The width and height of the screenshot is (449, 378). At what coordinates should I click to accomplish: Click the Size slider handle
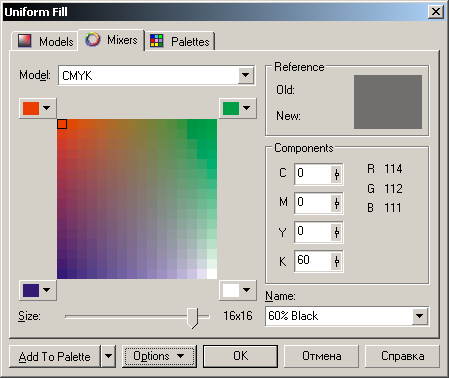point(192,318)
